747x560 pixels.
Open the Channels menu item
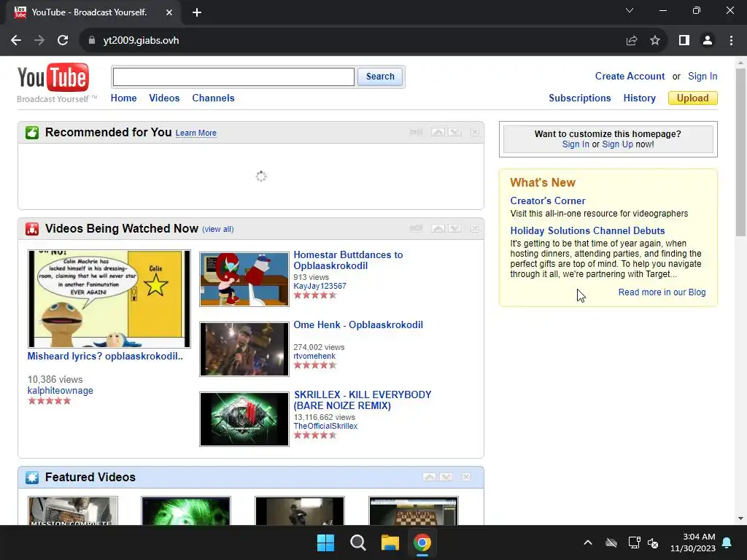point(213,98)
